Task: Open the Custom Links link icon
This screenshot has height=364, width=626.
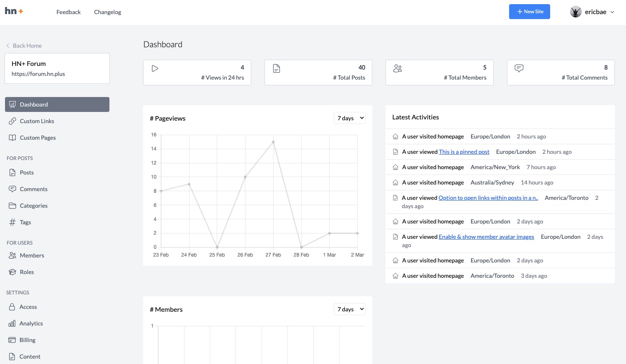Action: 12,121
